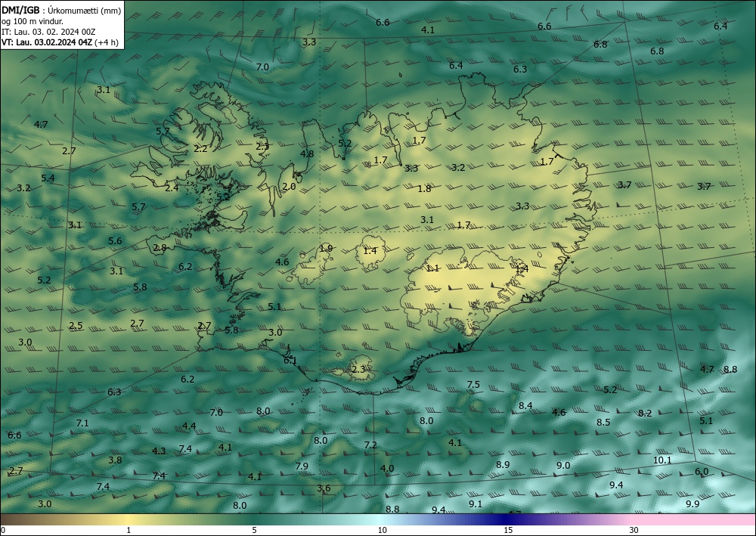Screen dimensions: 756x536
Task: Click the map value '4.4'
Action: (x=189, y=426)
